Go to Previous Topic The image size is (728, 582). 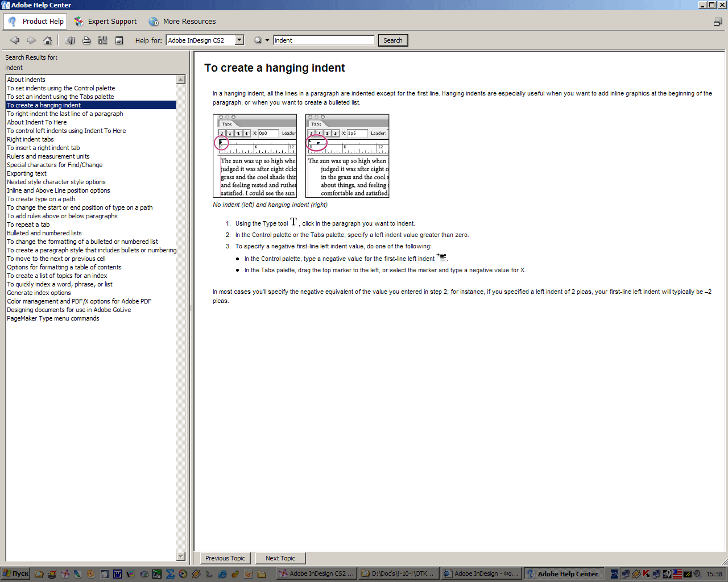tap(225, 558)
